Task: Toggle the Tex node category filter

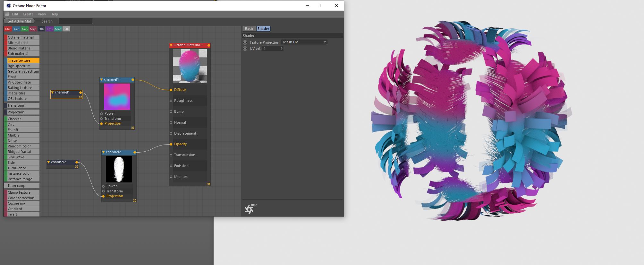Action: pyautogui.click(x=16, y=29)
